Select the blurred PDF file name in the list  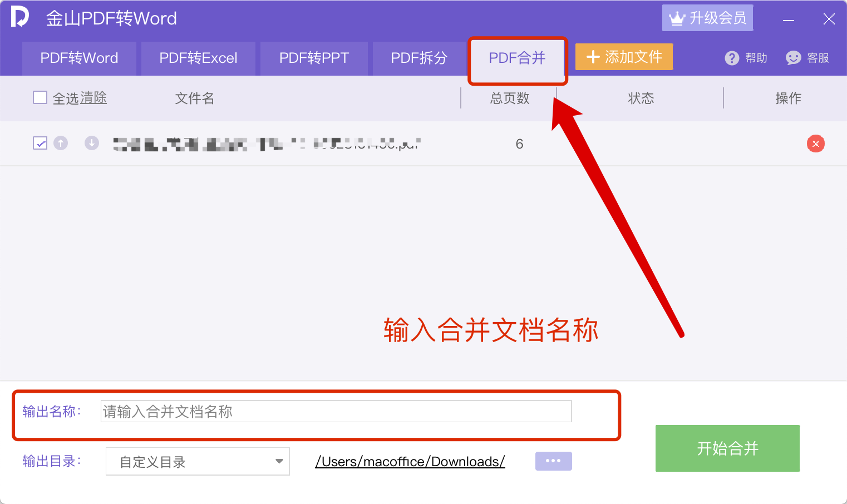point(267,144)
